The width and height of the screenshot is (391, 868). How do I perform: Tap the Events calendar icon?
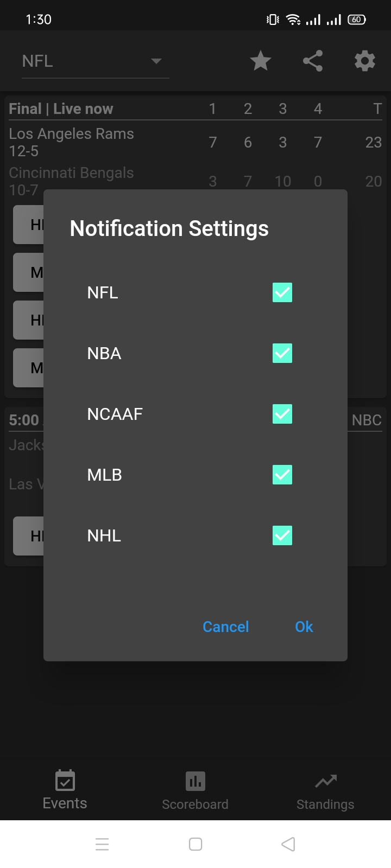click(x=65, y=781)
